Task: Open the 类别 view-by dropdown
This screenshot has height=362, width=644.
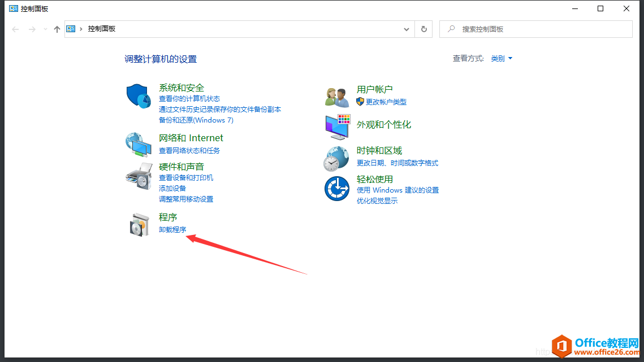Action: point(502,59)
